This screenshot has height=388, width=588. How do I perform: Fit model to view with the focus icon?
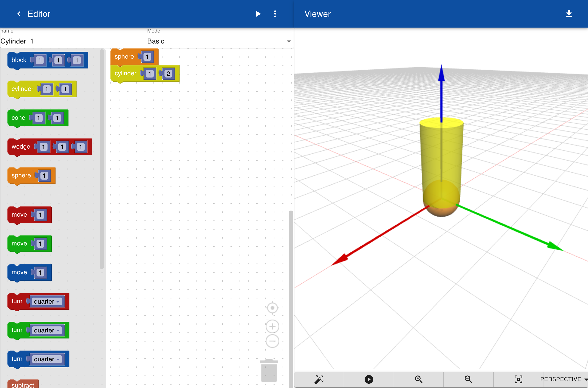(518, 379)
